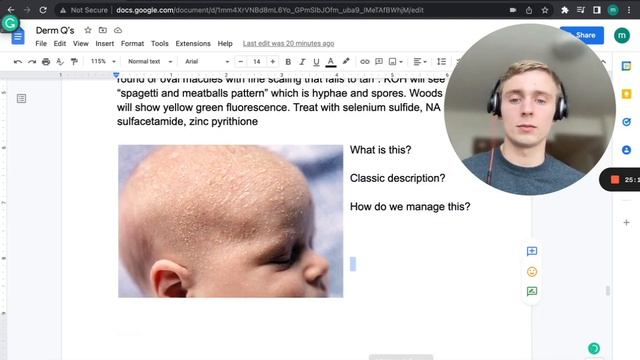
Task: Add emoji reaction from side button
Action: (532, 272)
